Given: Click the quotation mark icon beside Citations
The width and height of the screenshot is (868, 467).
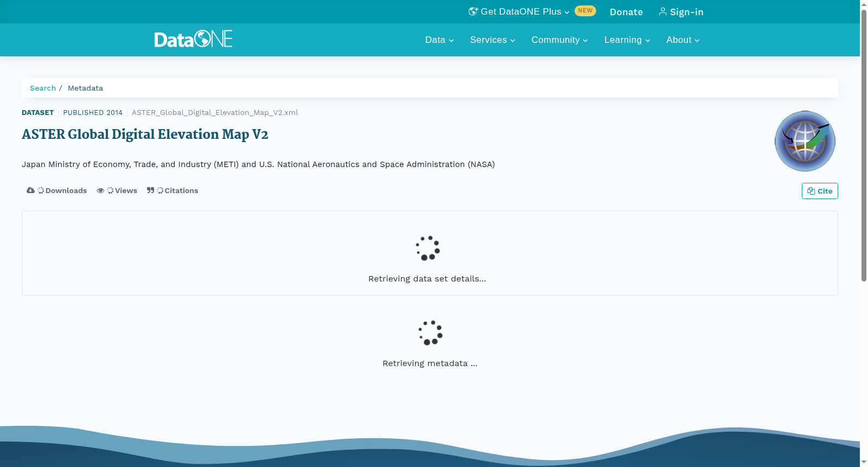Looking at the screenshot, I should click(x=150, y=190).
